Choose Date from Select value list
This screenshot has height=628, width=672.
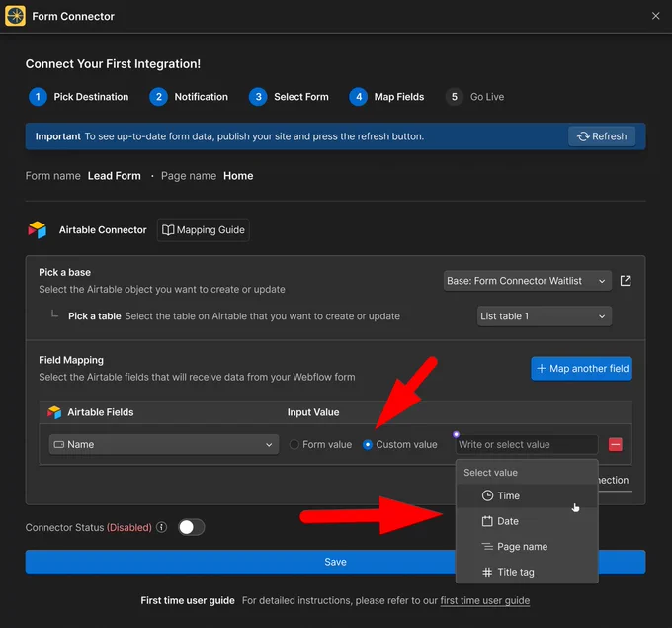tap(527, 521)
